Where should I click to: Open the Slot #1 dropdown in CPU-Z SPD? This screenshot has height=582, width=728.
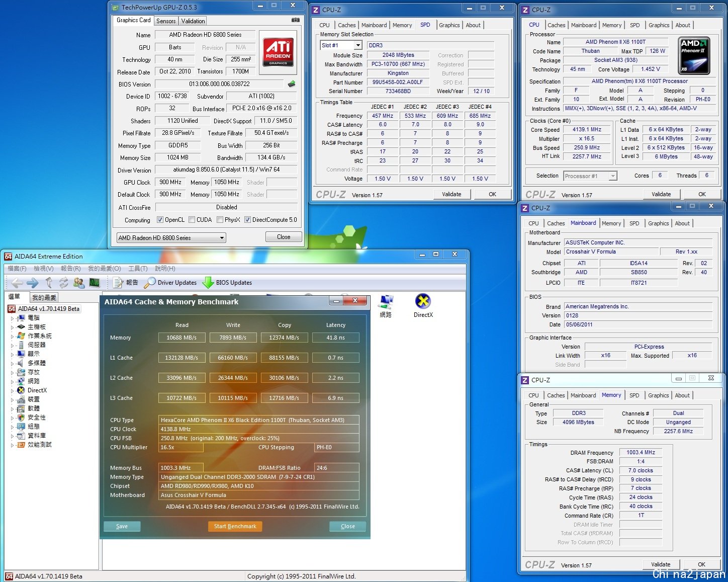click(341, 45)
